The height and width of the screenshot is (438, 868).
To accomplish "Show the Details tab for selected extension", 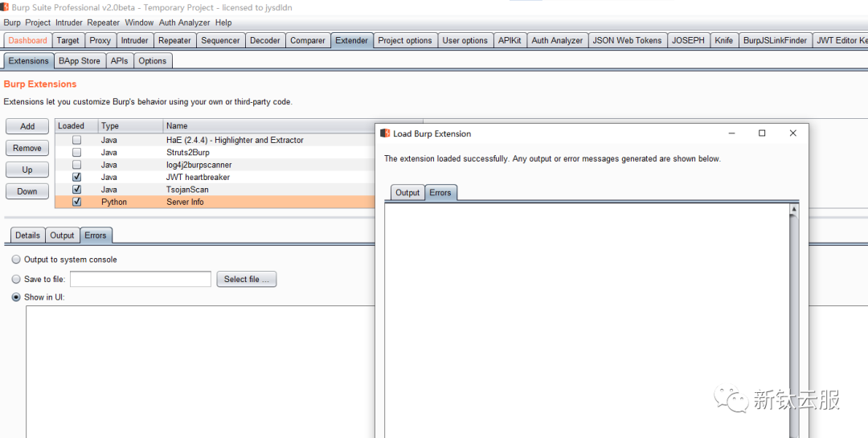I will click(x=27, y=235).
